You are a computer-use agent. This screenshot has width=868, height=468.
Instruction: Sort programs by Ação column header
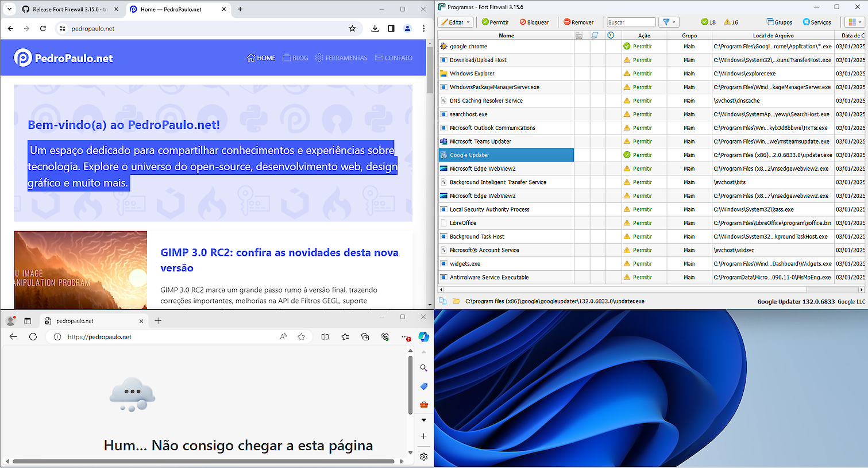644,36
